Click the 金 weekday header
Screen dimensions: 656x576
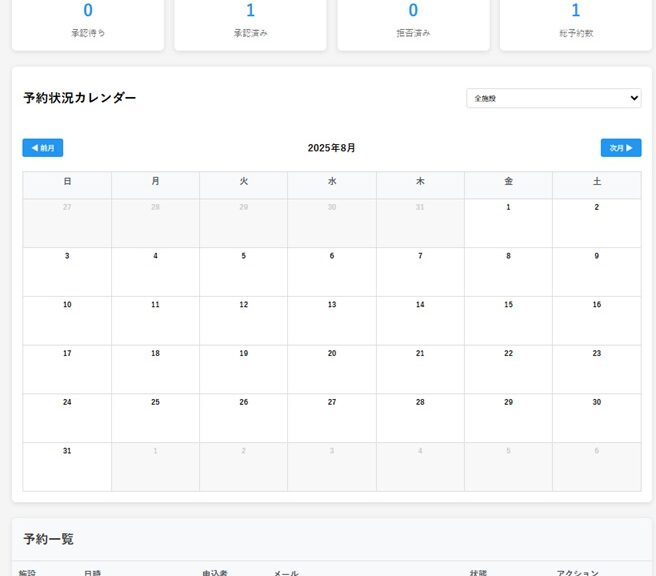pyautogui.click(x=508, y=185)
